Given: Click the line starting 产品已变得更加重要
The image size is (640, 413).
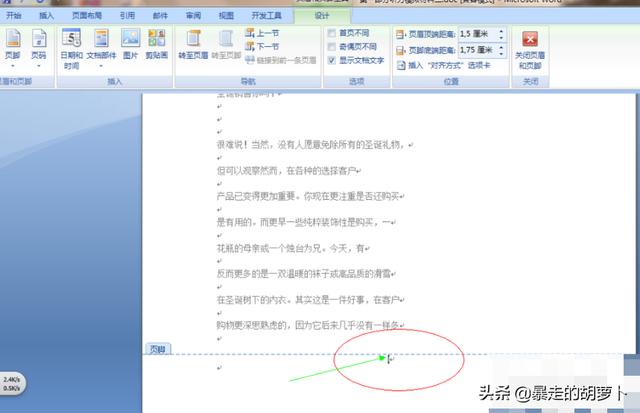Looking at the screenshot, I should 310,196.
